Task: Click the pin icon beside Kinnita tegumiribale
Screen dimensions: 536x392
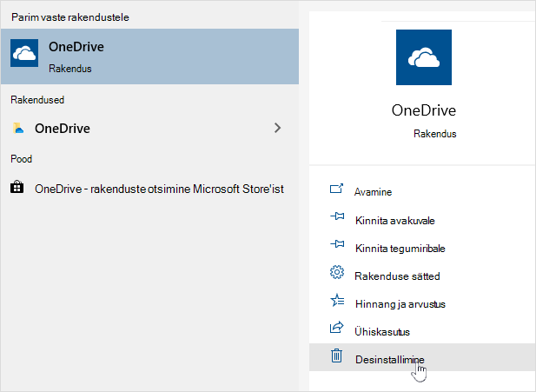Action: (x=337, y=244)
